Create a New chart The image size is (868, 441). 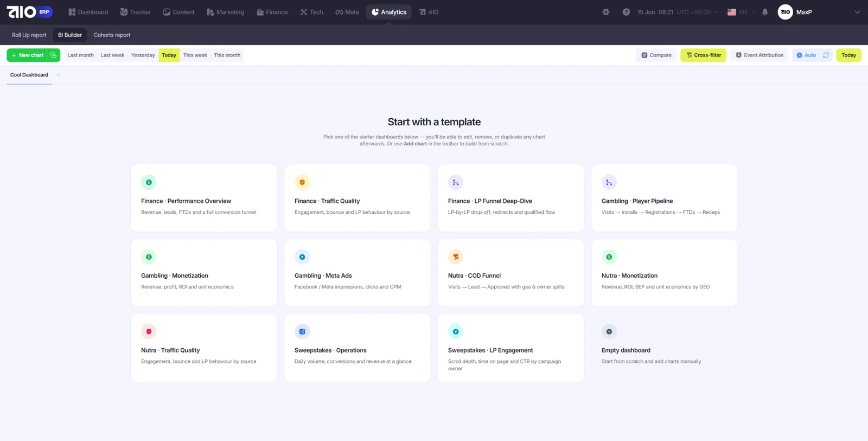pyautogui.click(x=27, y=55)
